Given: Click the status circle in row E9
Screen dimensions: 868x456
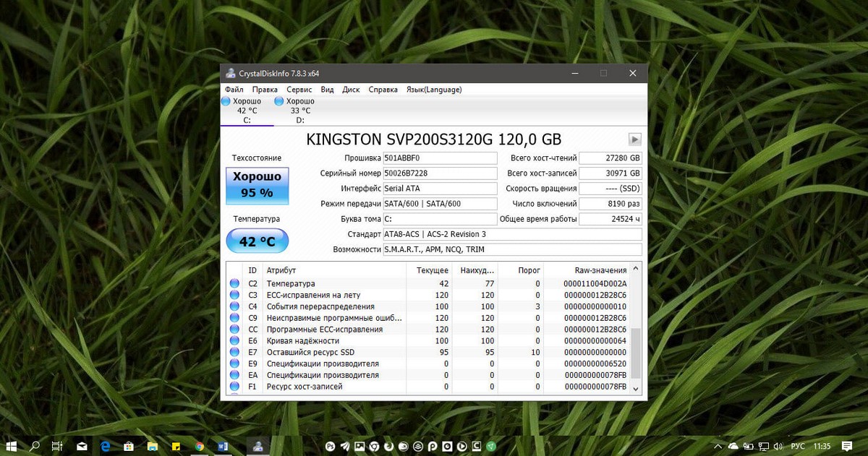Looking at the screenshot, I should click(234, 364).
